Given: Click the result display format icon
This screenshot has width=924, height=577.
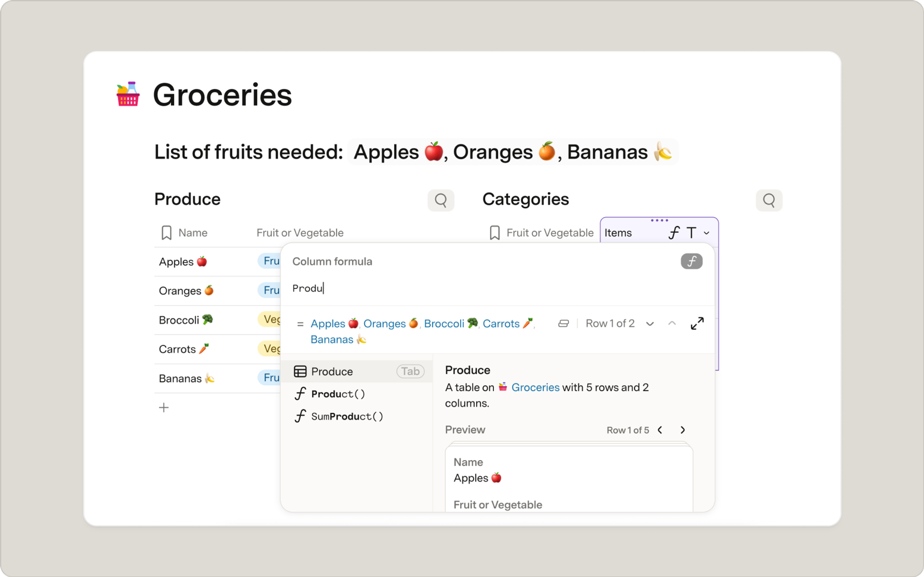Looking at the screenshot, I should [x=563, y=323].
